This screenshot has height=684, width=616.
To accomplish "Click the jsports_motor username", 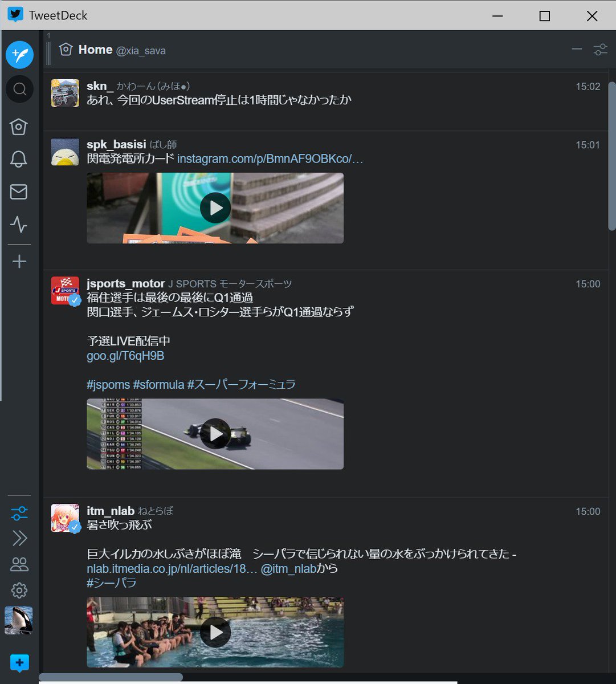I will tap(125, 283).
